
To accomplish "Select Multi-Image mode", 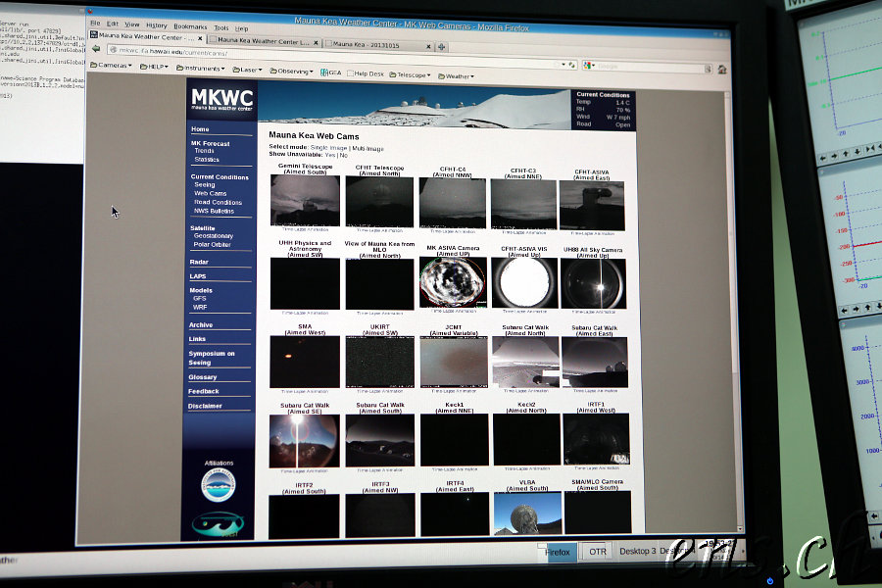I will coord(367,149).
